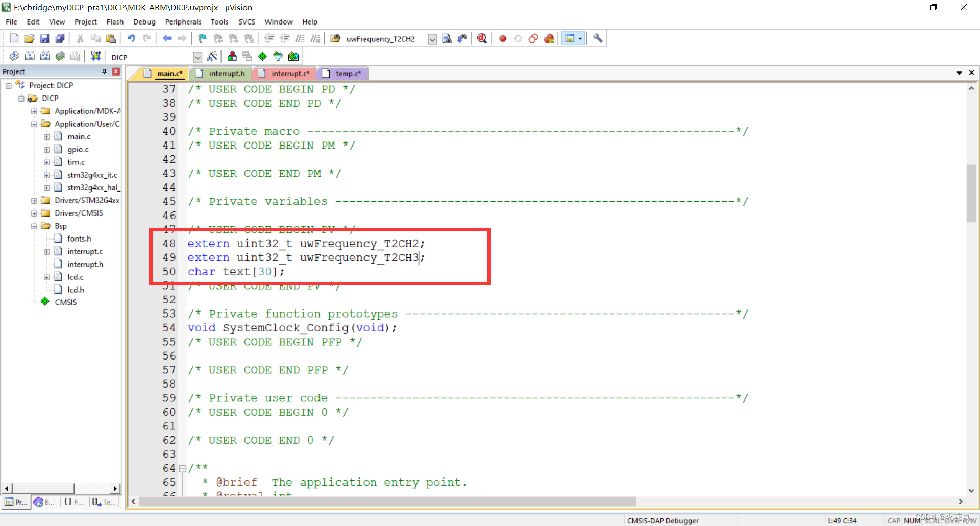980x526 pixels.
Task: Undo the last edit
Action: [x=131, y=38]
